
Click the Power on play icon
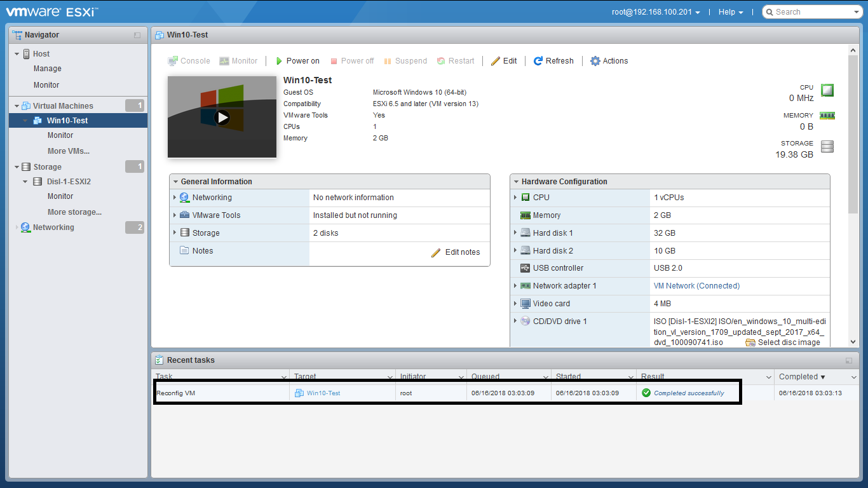click(x=279, y=61)
